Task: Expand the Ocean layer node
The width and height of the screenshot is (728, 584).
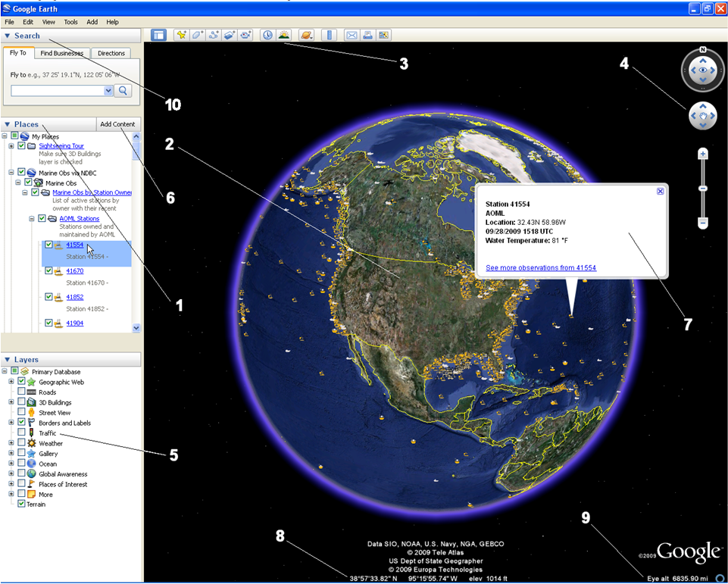Action: [11, 464]
